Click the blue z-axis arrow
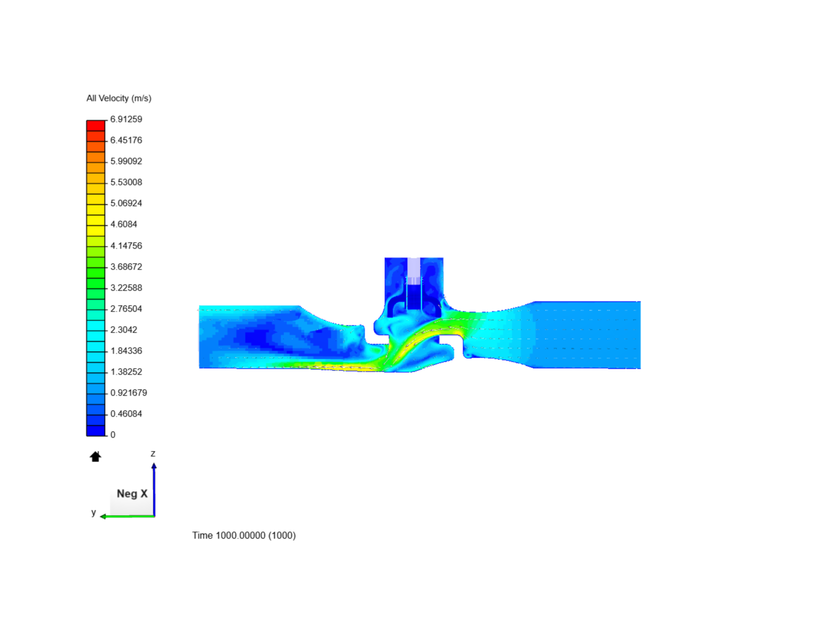Viewport: 840px width, 630px height. (x=154, y=489)
